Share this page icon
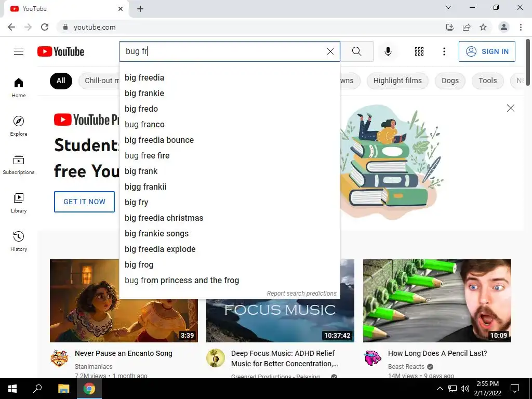 pyautogui.click(x=467, y=27)
